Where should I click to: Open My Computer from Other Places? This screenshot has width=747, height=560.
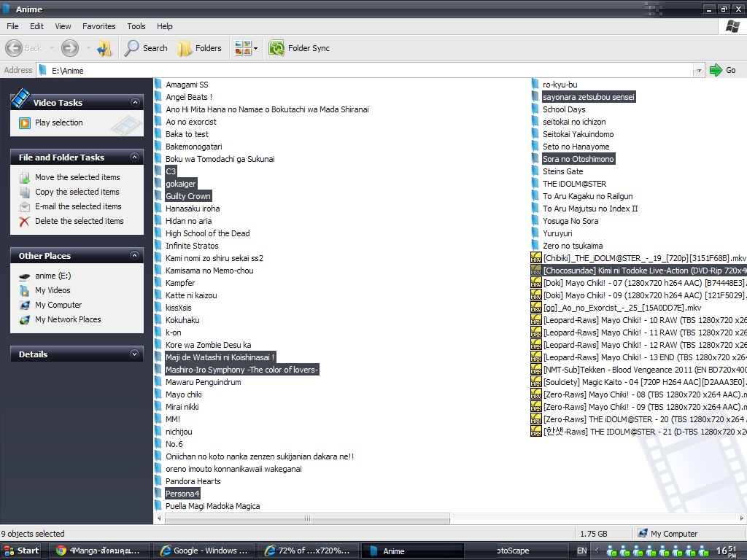click(58, 305)
